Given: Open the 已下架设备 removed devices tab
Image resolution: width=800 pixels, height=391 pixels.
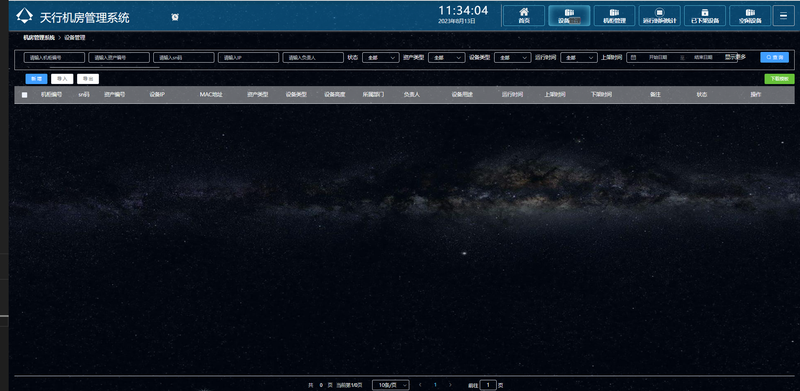Looking at the screenshot, I should (705, 15).
